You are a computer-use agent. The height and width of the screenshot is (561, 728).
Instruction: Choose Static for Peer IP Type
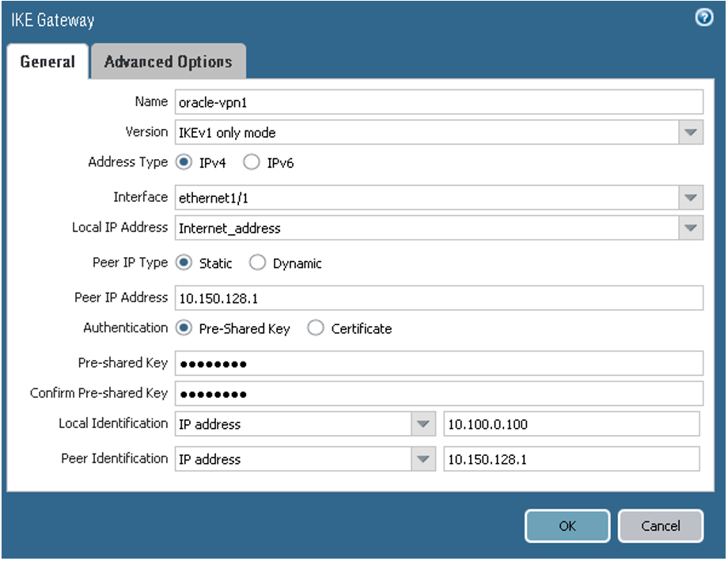pyautogui.click(x=184, y=263)
